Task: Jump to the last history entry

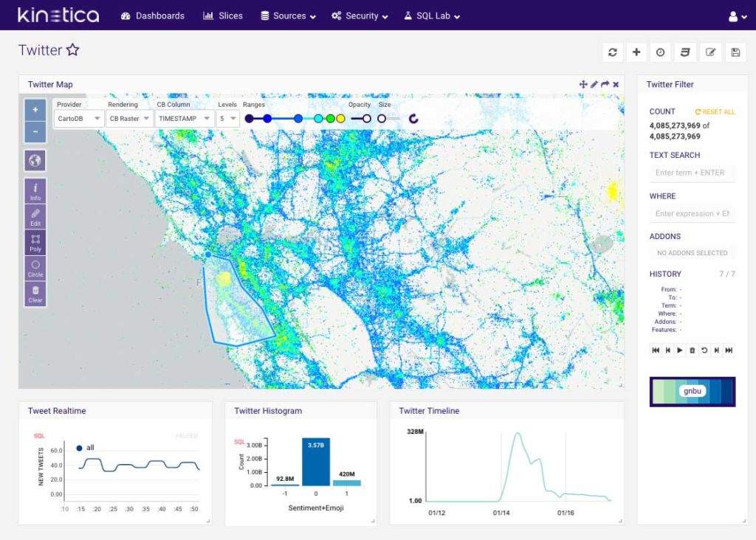Action: (x=729, y=350)
